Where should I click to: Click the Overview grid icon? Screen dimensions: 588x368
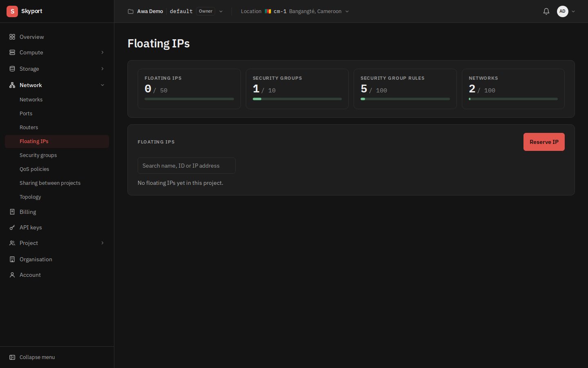(12, 37)
